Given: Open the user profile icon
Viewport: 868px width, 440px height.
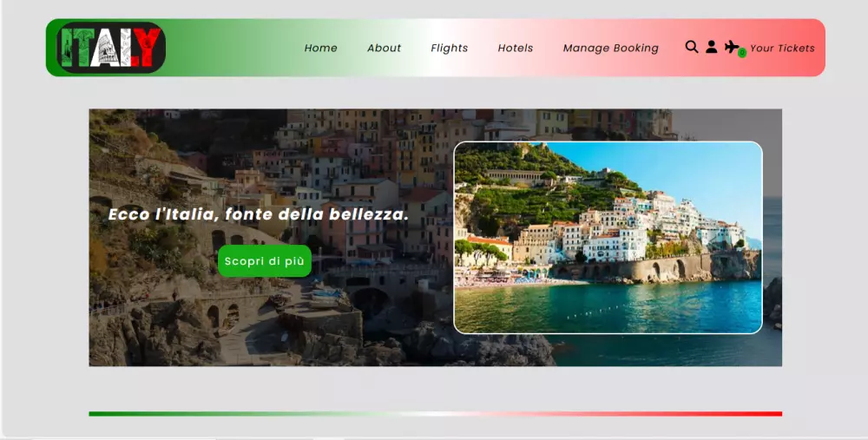Looking at the screenshot, I should click(712, 47).
